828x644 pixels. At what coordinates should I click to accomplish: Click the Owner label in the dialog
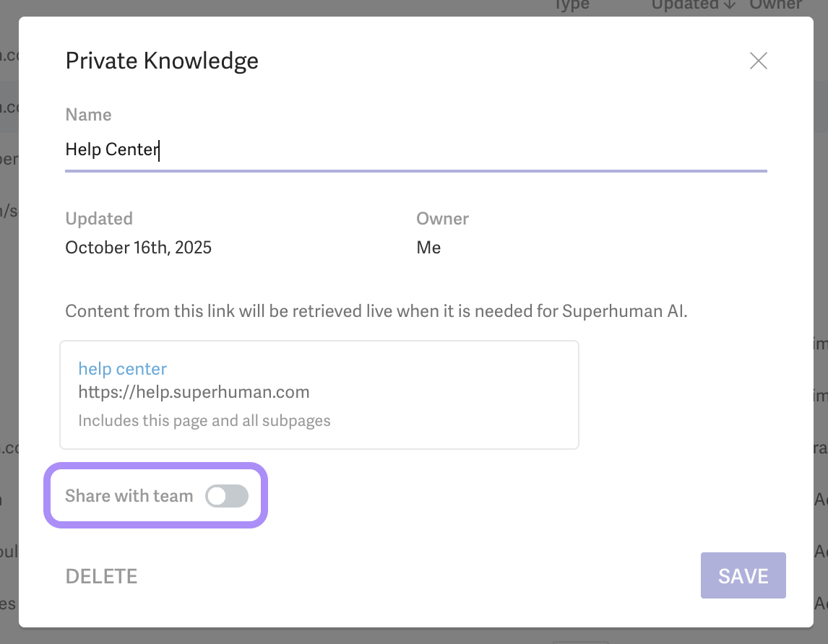[442, 219]
